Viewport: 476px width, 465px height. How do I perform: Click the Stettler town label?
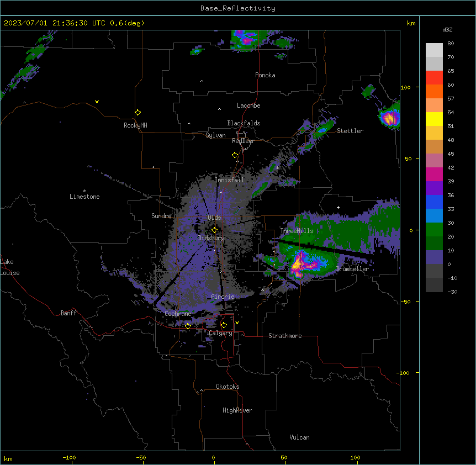pos(350,131)
